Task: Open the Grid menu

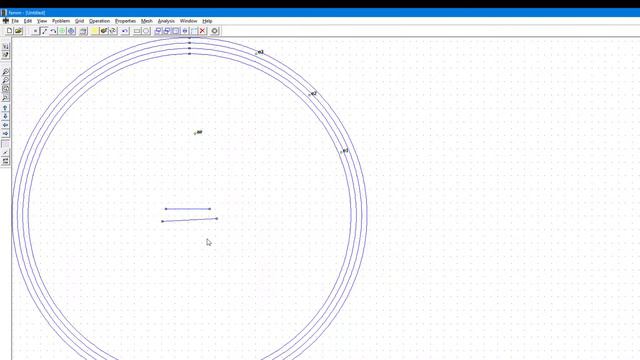Action: click(79, 21)
